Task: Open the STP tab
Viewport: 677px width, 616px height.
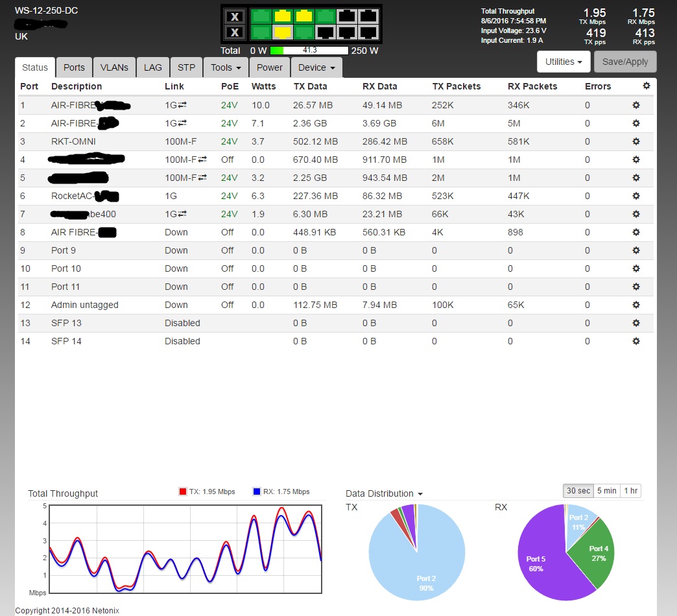Action: coord(186,67)
